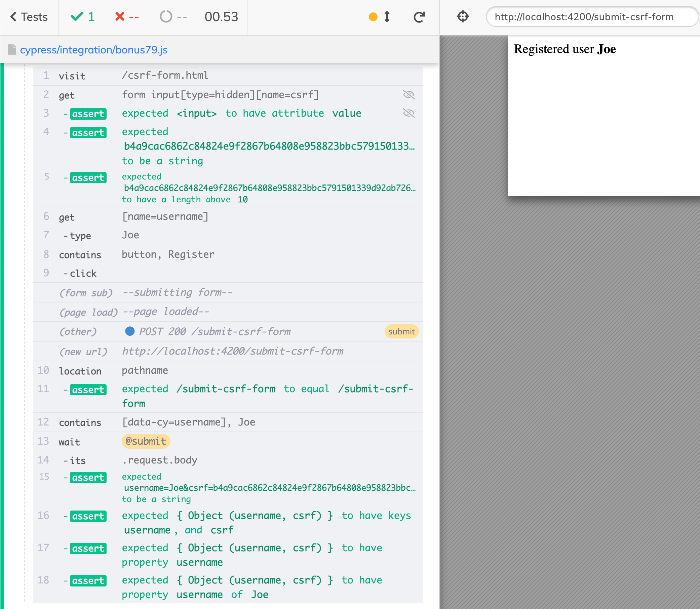Screen dimensions: 700x609
Task: Click the crossed-eye icon on the get command
Action: tap(409, 95)
